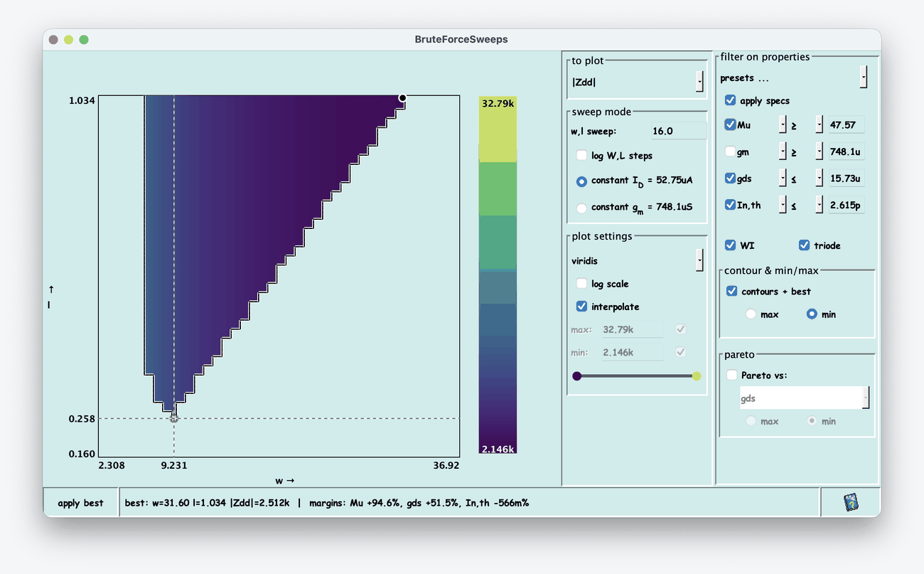Screen dimensions: 924x574
Task: Open the gm property dropdown arrow
Action: tap(783, 152)
